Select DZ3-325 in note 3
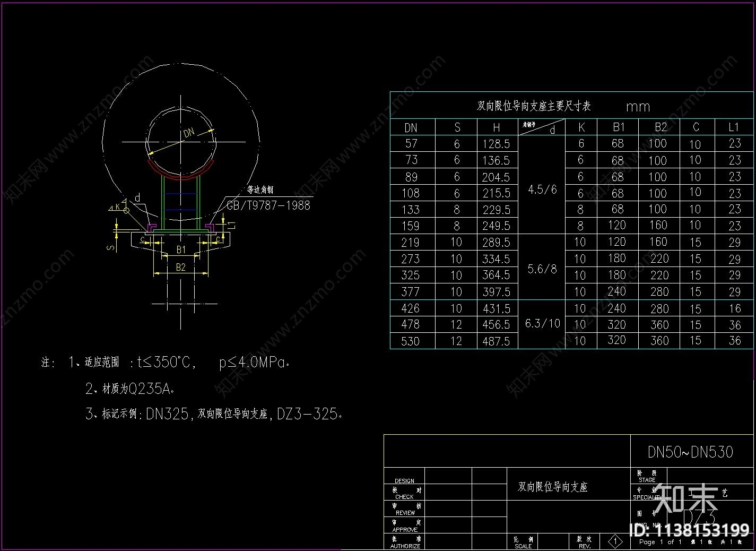 coord(308,414)
